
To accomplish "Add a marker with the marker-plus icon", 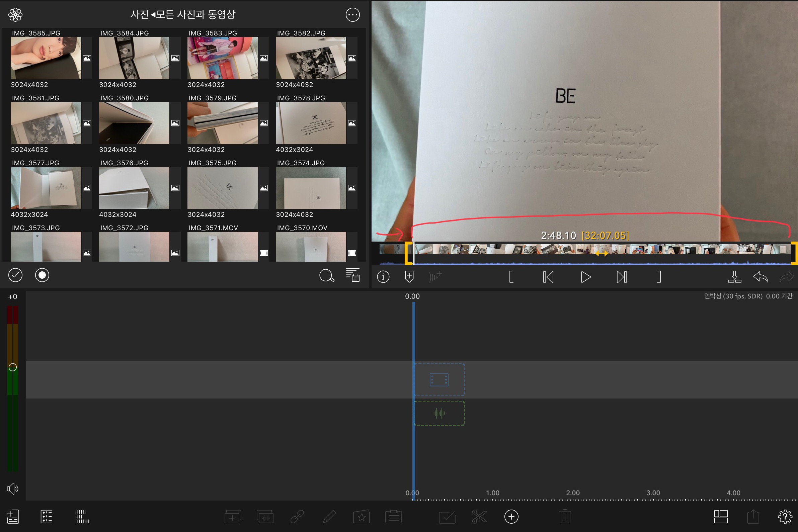I will (409, 277).
